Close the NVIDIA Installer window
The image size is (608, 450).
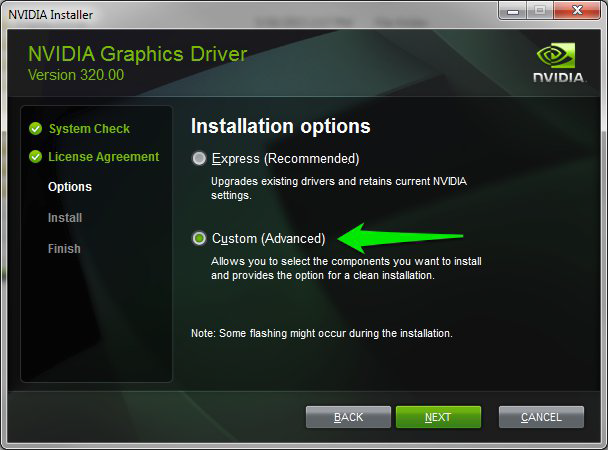577,10
